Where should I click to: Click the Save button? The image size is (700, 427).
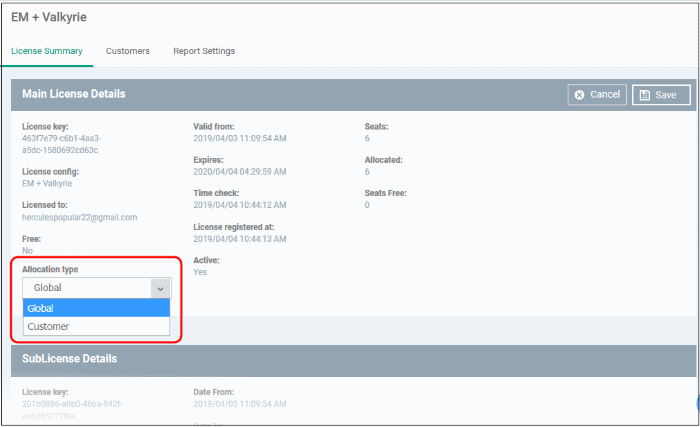[x=661, y=95]
